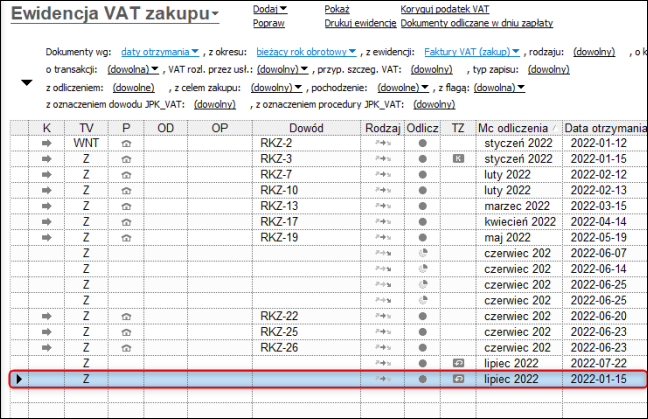
Task: Click the house icon in the RKZ-22 row
Action: 126,317
